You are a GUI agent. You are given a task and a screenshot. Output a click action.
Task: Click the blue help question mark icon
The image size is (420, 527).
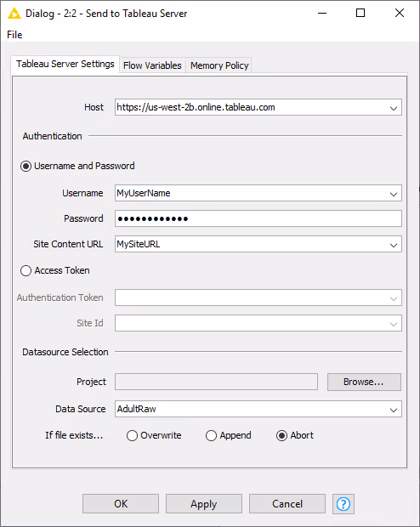(343, 503)
